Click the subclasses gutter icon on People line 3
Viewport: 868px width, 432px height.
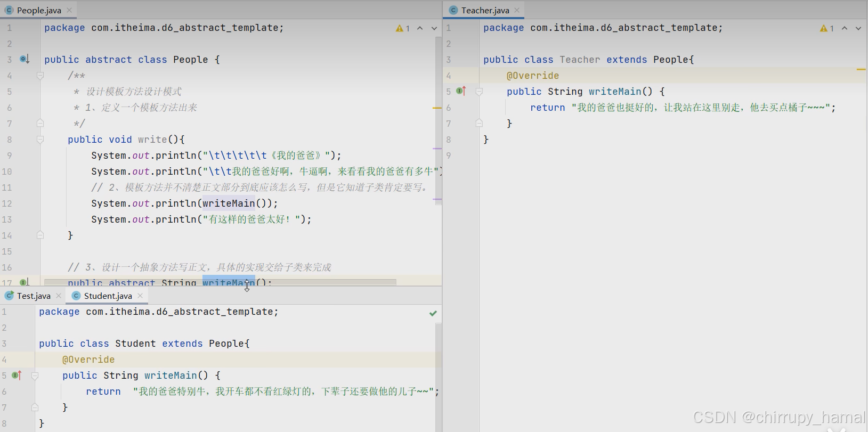tap(25, 59)
